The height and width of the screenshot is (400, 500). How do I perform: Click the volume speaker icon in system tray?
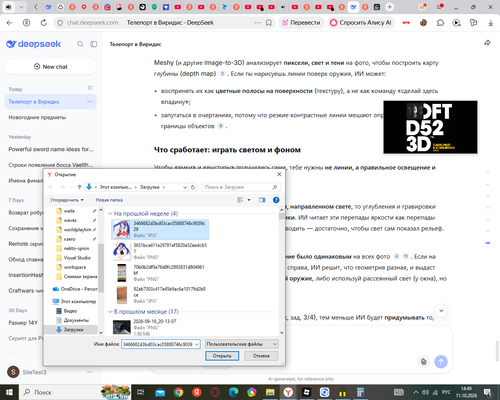pyautogui.click(x=425, y=392)
